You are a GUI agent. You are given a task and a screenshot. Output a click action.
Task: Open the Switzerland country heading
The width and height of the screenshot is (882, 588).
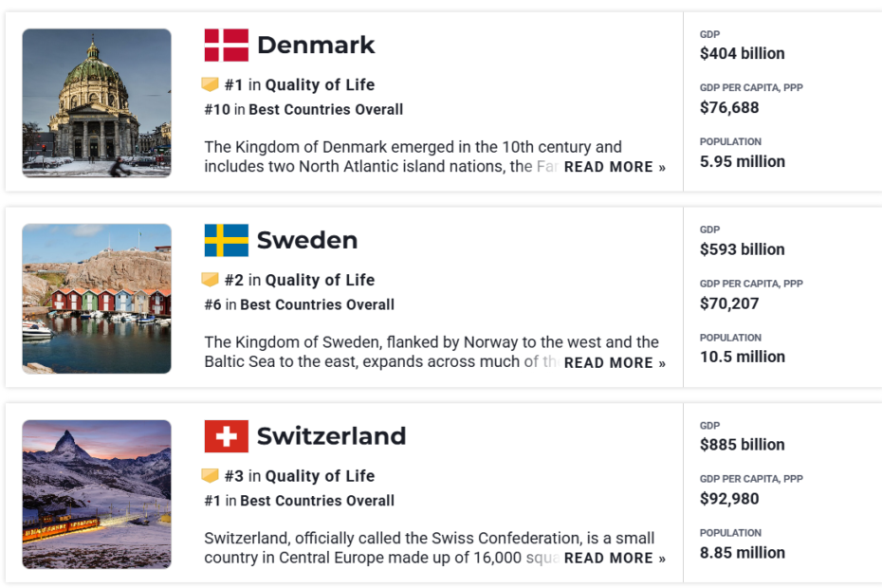click(x=331, y=436)
